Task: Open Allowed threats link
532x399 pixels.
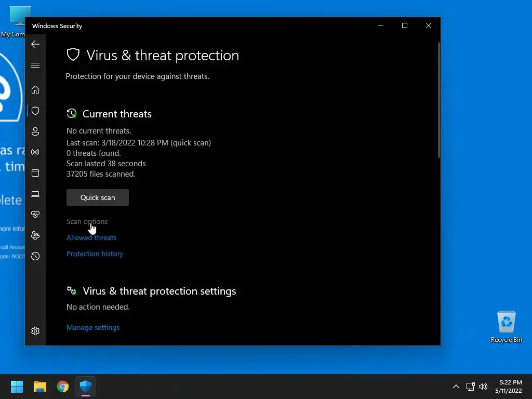Action: (x=91, y=237)
